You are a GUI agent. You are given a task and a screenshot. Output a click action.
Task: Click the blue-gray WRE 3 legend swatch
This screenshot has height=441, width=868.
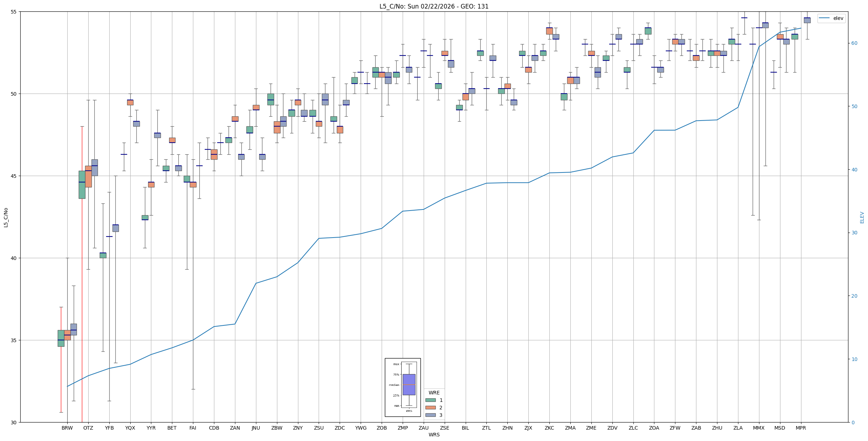(x=430, y=415)
